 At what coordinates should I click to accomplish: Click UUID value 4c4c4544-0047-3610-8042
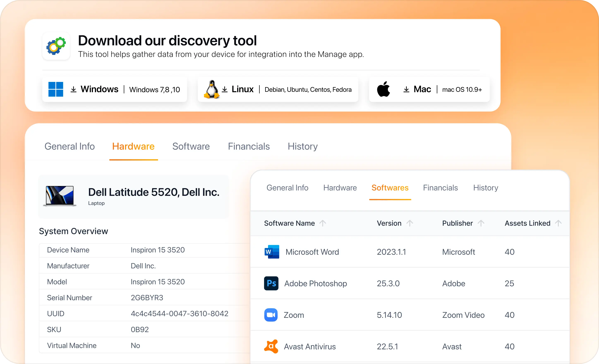pyautogui.click(x=179, y=313)
